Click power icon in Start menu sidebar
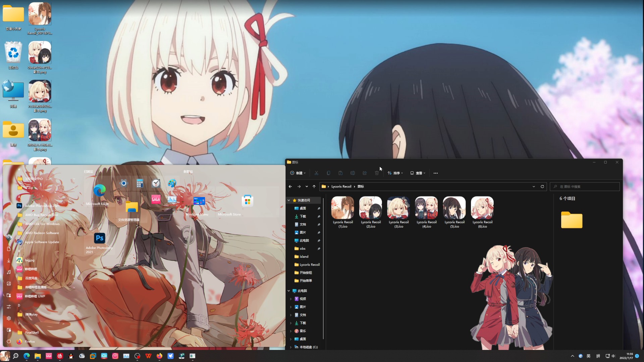 [x=9, y=341]
